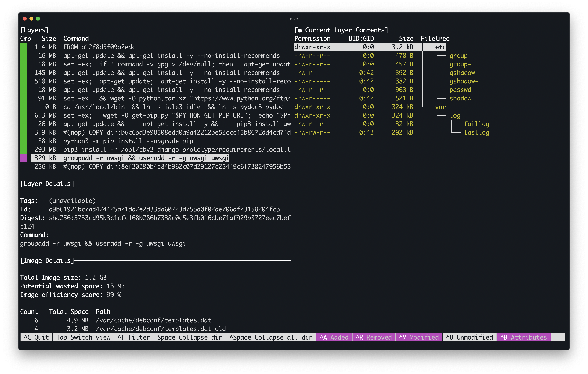Click the 0:43 UID:GID value
This screenshot has width=588, height=374.
(x=366, y=132)
